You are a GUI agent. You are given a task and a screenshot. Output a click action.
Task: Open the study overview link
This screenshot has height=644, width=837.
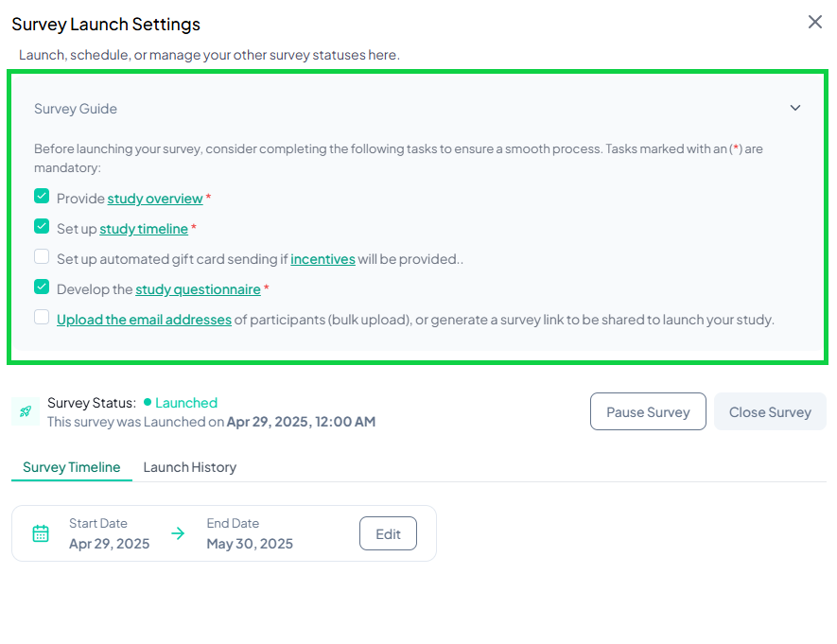pos(155,199)
